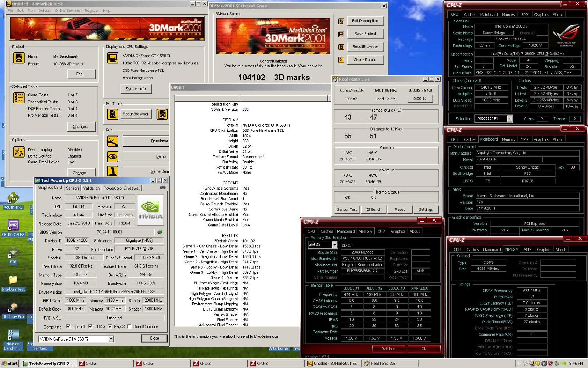
Task: Switch to TechPowerUp GPU-Z taskbar item
Action: click(x=49, y=363)
